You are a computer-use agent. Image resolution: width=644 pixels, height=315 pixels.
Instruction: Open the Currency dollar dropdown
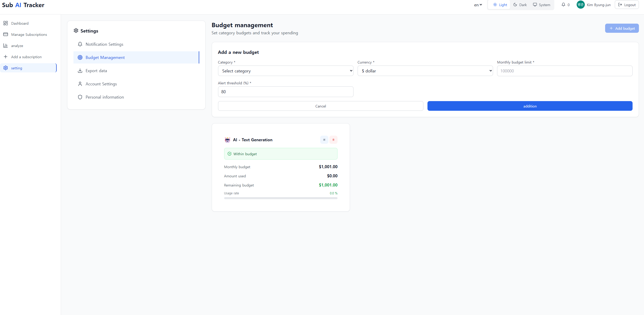point(425,71)
